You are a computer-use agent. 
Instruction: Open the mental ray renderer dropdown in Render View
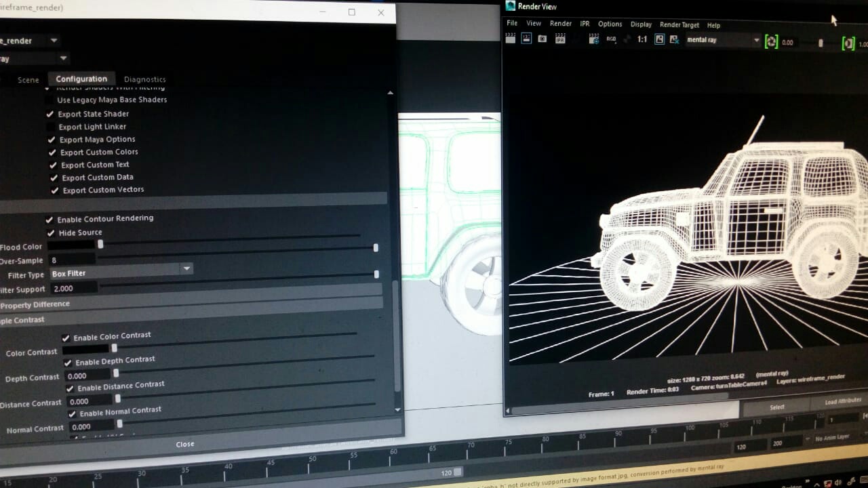pos(723,40)
